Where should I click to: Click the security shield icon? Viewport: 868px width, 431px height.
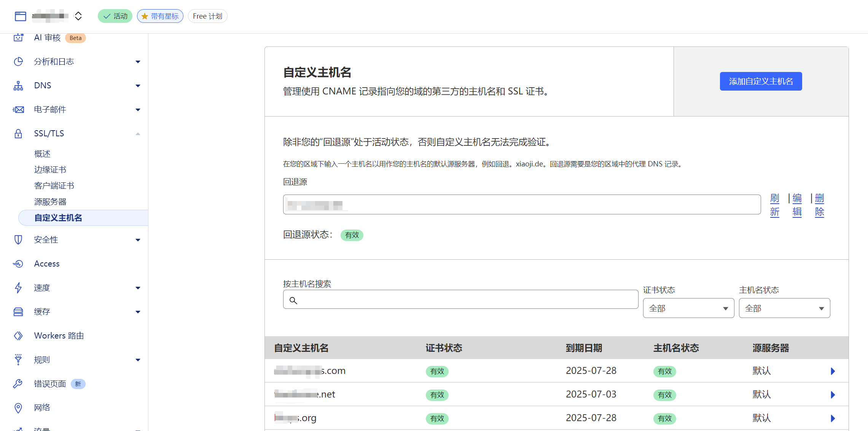point(18,240)
